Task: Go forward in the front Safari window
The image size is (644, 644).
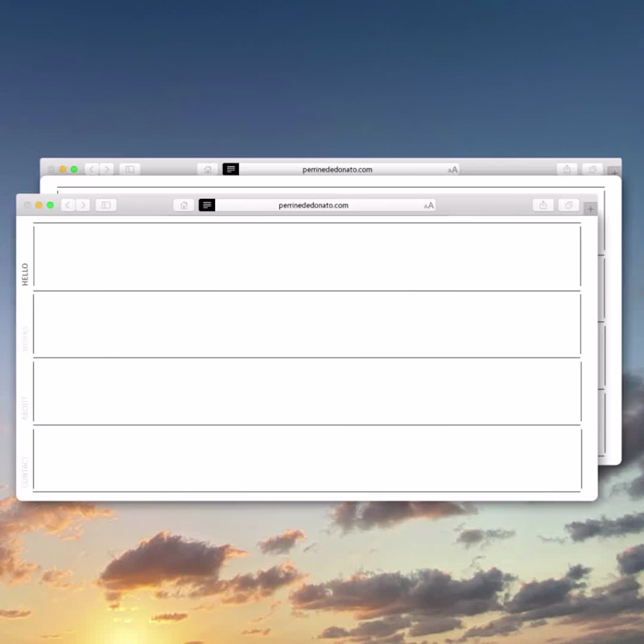Action: coord(83,205)
